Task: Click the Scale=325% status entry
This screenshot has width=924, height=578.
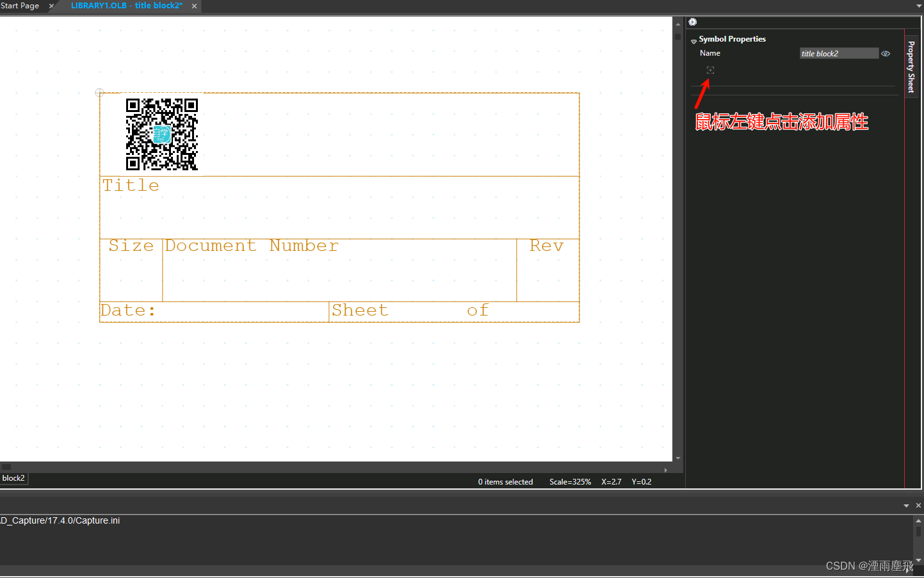Action: click(570, 482)
